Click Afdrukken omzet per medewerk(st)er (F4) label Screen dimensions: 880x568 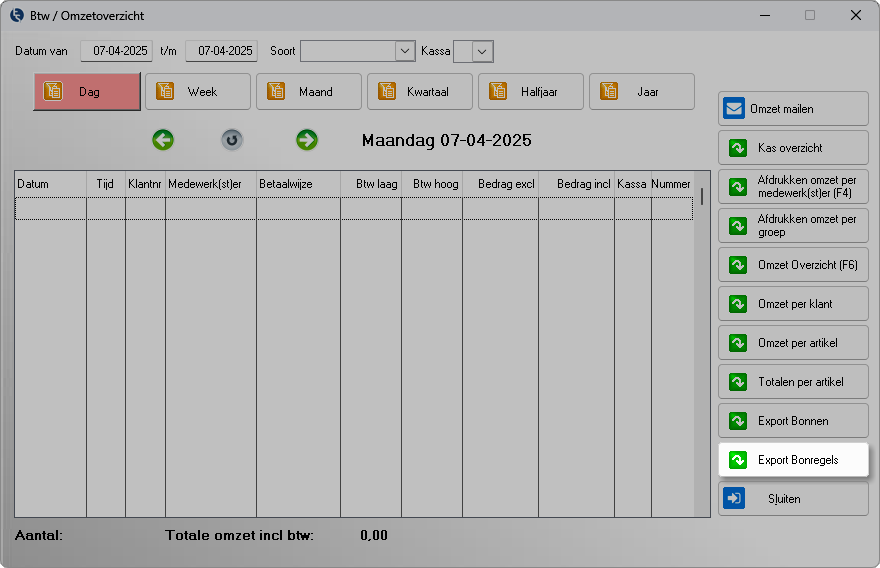(806, 187)
